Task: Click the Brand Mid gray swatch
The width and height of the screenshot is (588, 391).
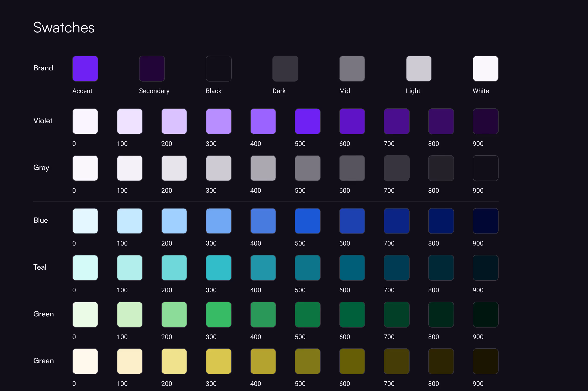Action: click(x=352, y=68)
